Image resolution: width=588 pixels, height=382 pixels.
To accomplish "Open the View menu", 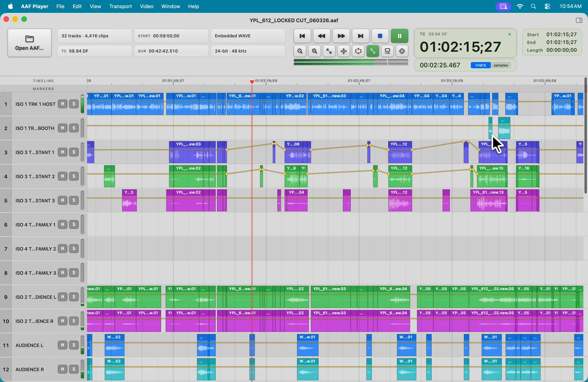I will (x=96, y=6).
